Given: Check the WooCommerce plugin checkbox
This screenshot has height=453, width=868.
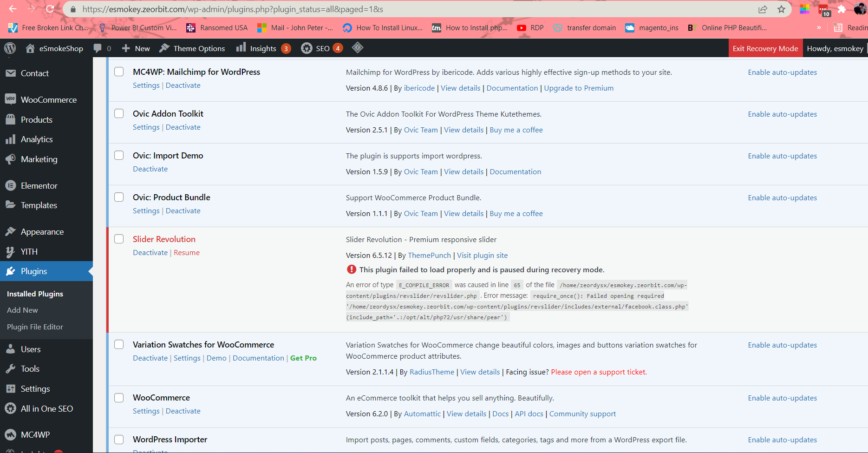Looking at the screenshot, I should (x=119, y=398).
